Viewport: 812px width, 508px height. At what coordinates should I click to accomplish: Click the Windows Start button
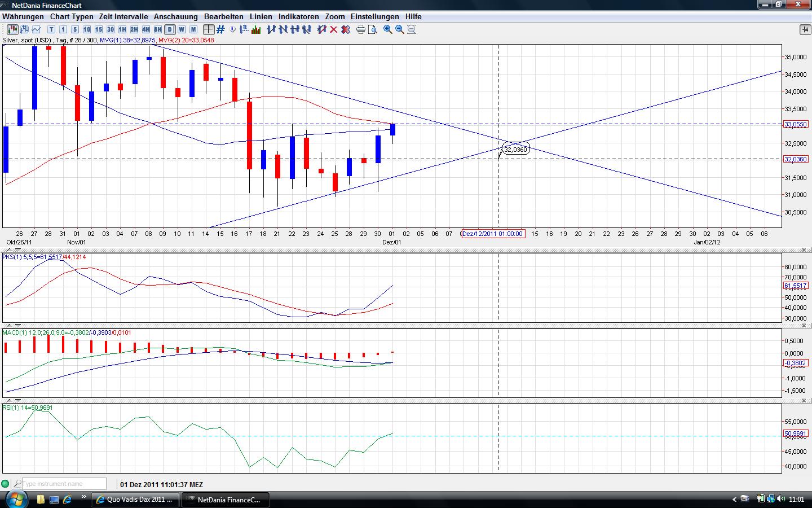[15, 499]
